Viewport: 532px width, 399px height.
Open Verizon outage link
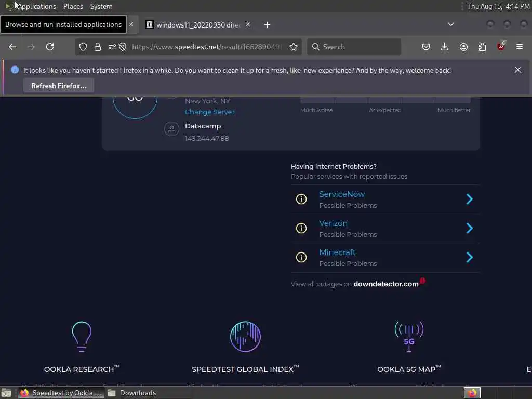tap(333, 223)
